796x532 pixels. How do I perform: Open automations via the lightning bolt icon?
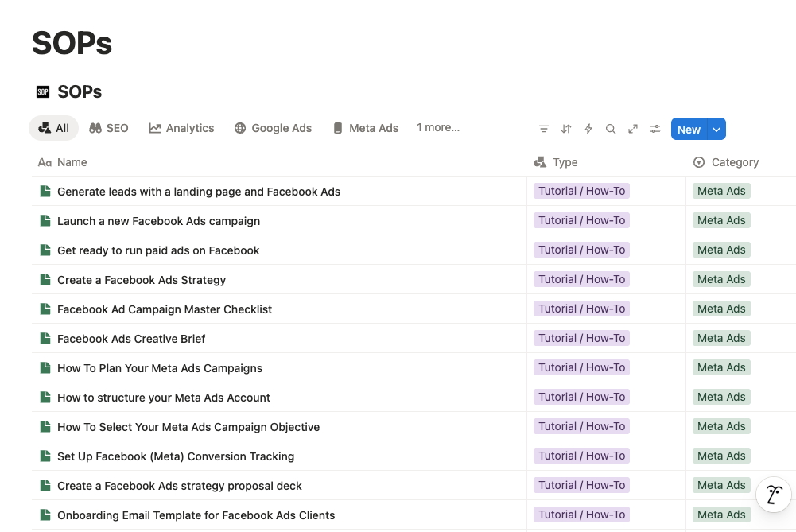(588, 129)
